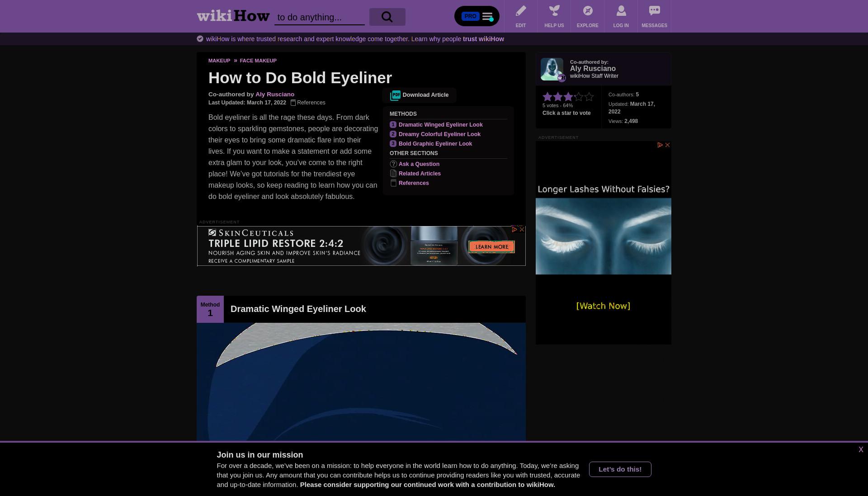The width and height of the screenshot is (868, 496).
Task: Click 'Click a star to vote' text
Action: coord(566,113)
